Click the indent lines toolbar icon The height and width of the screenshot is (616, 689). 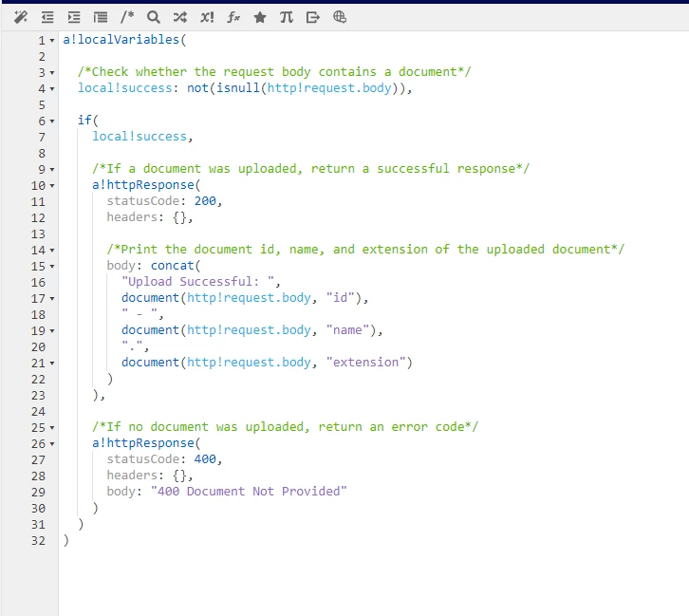pos(74,17)
